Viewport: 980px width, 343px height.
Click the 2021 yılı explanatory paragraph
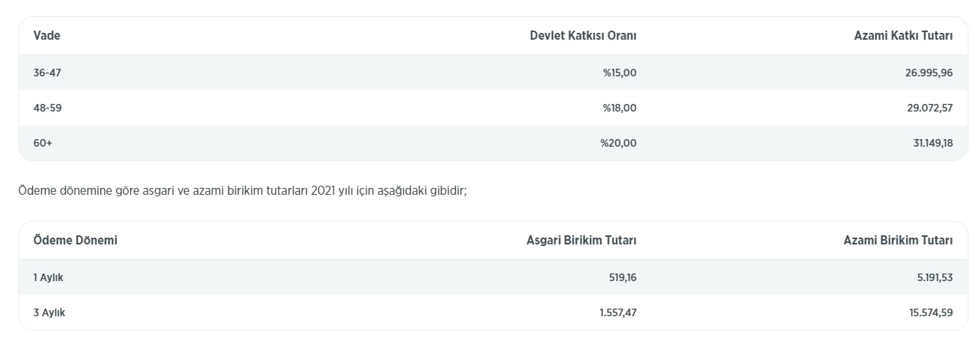pyautogui.click(x=243, y=190)
